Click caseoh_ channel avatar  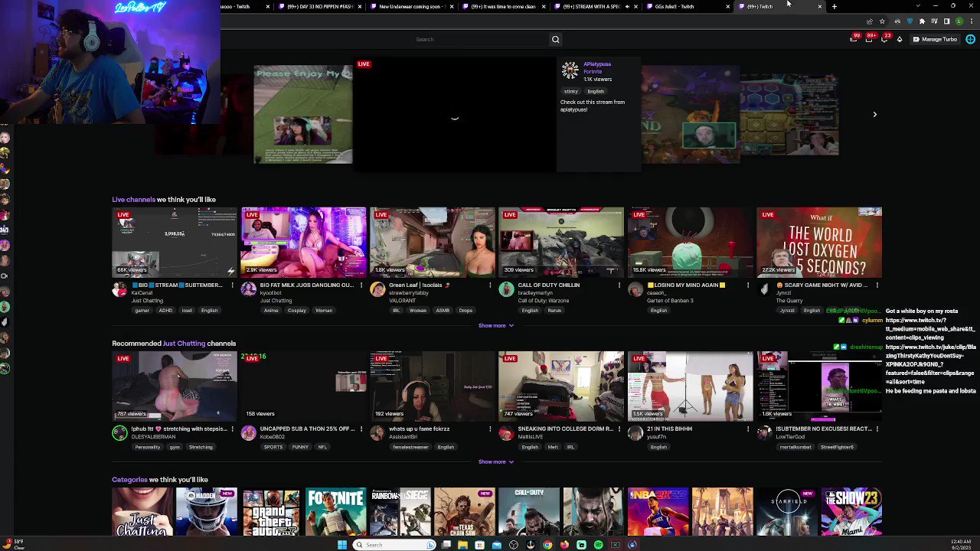click(x=635, y=289)
